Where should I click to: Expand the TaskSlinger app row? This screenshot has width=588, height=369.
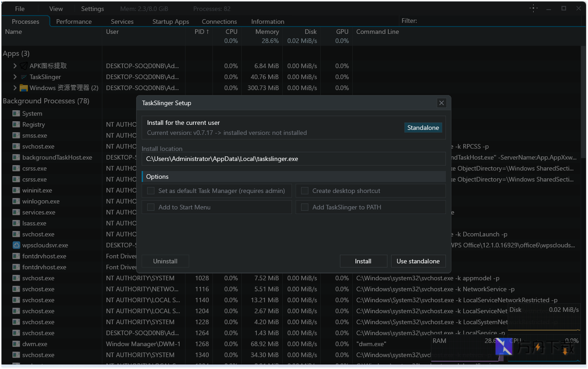15,77
